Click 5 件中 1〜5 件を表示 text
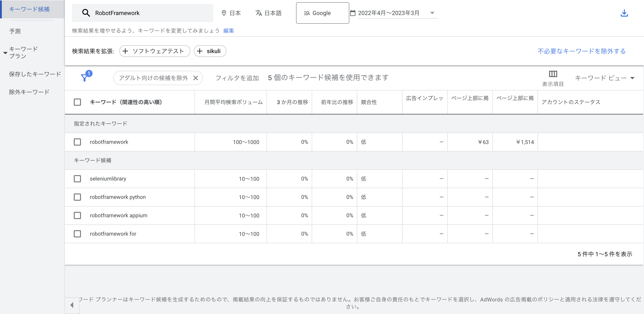The width and height of the screenshot is (644, 314). pyautogui.click(x=605, y=254)
